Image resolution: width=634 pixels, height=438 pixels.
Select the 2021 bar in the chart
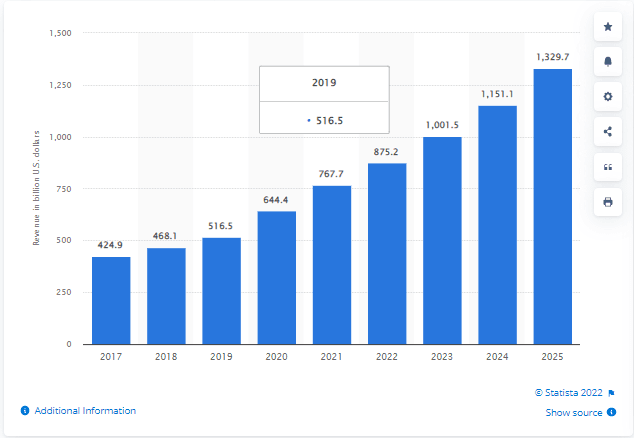[x=332, y=265]
